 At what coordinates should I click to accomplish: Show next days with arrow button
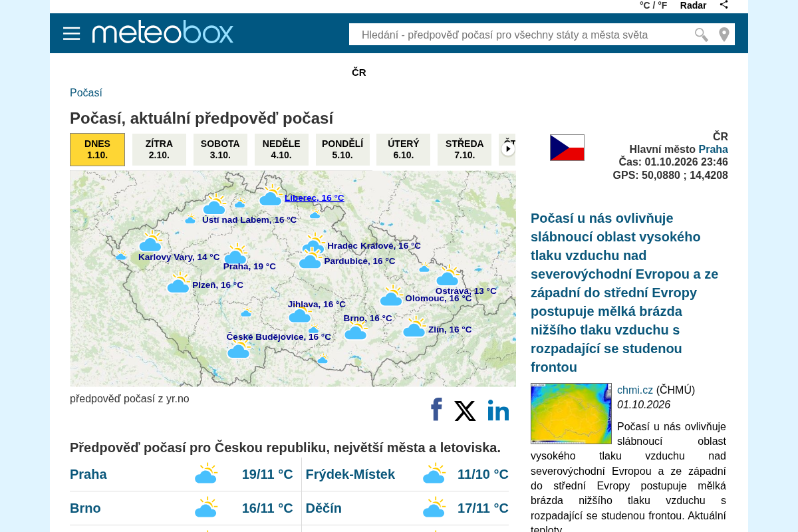pyautogui.click(x=508, y=149)
